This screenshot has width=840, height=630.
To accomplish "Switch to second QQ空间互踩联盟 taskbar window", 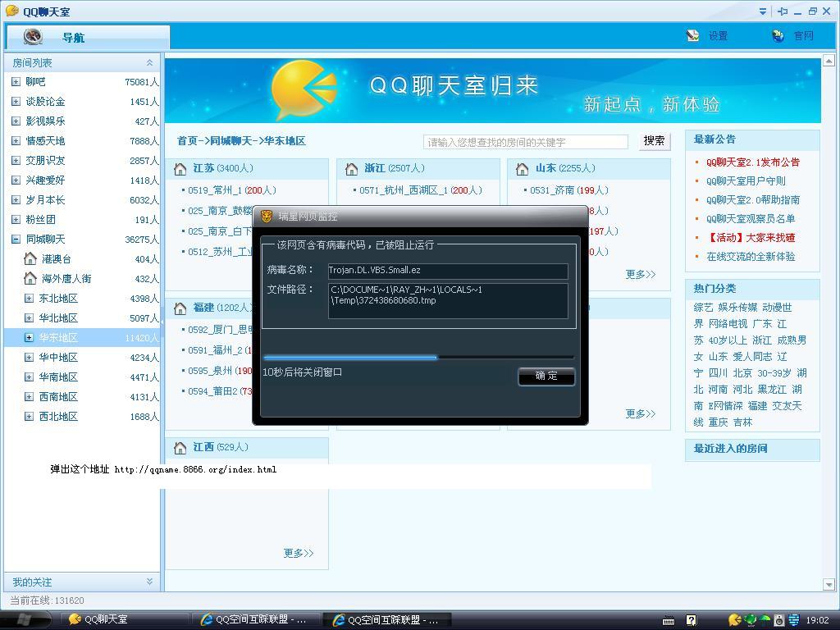I will click(387, 620).
